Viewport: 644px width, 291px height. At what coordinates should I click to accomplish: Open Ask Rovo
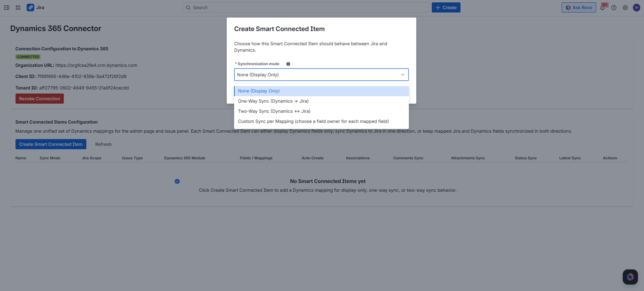point(579,7)
